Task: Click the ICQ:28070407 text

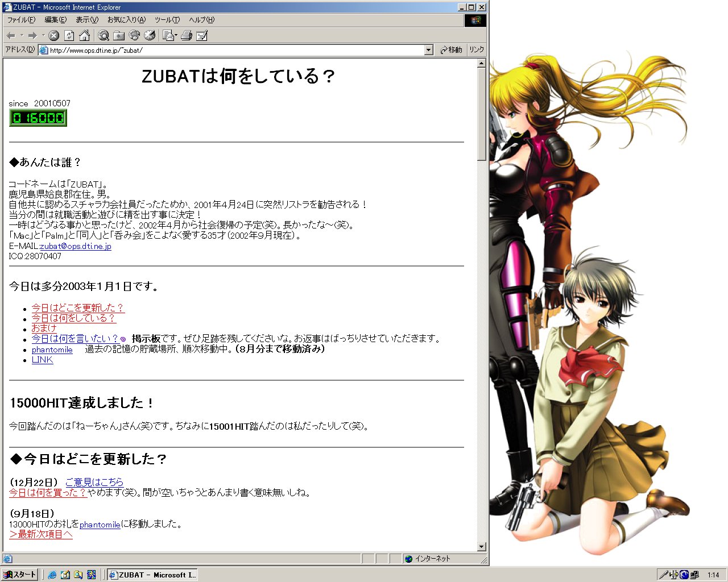Action: tap(35, 256)
